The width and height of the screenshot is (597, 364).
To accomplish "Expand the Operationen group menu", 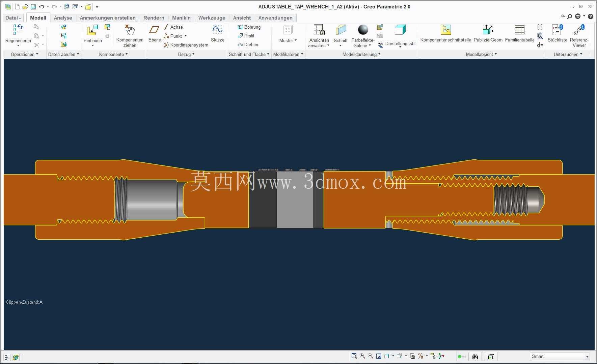I will 24,54.
